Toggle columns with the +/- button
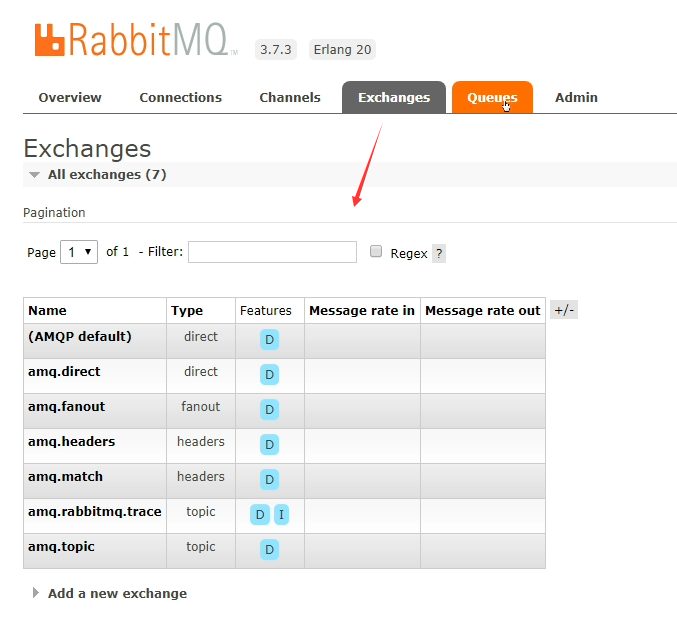Screen dimensions: 677x617 pos(564,310)
